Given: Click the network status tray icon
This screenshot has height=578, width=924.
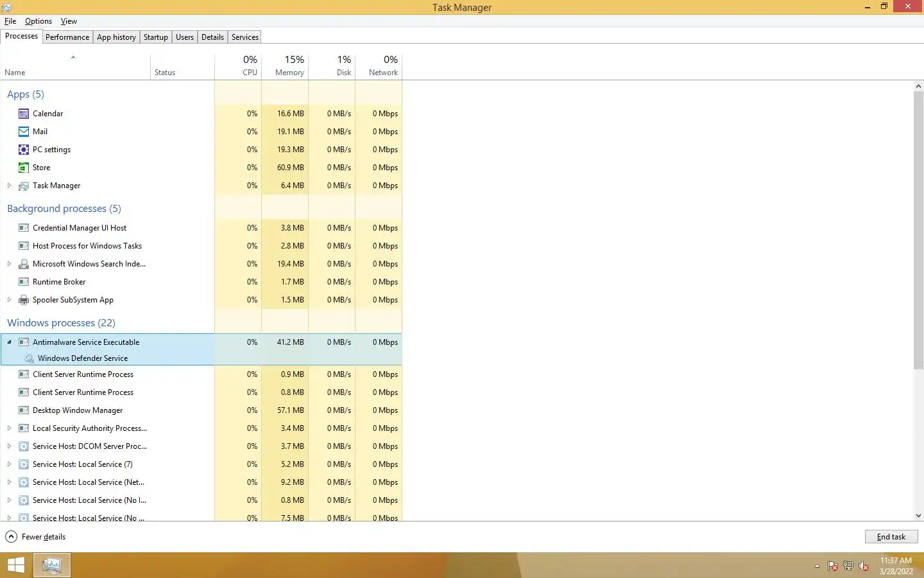Looking at the screenshot, I should click(848, 566).
